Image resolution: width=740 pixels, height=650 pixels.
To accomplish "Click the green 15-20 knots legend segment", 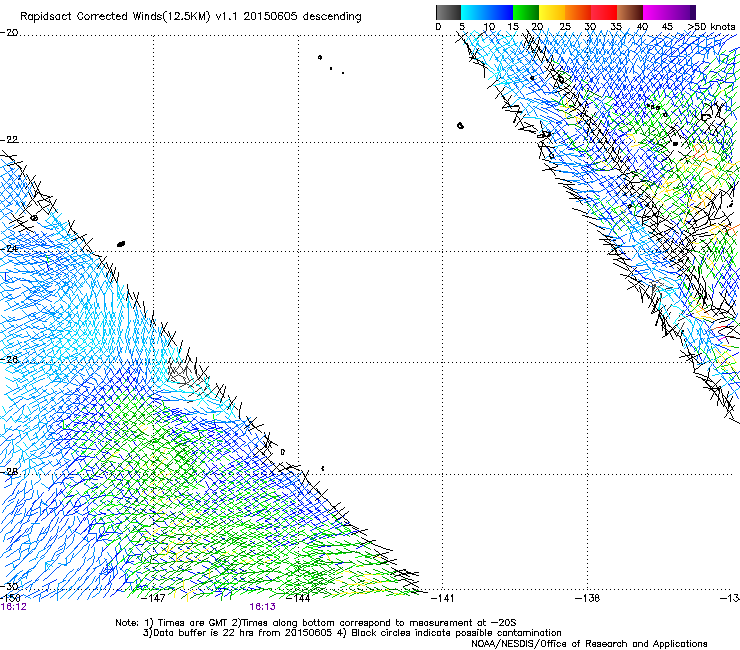I will click(x=526, y=12).
